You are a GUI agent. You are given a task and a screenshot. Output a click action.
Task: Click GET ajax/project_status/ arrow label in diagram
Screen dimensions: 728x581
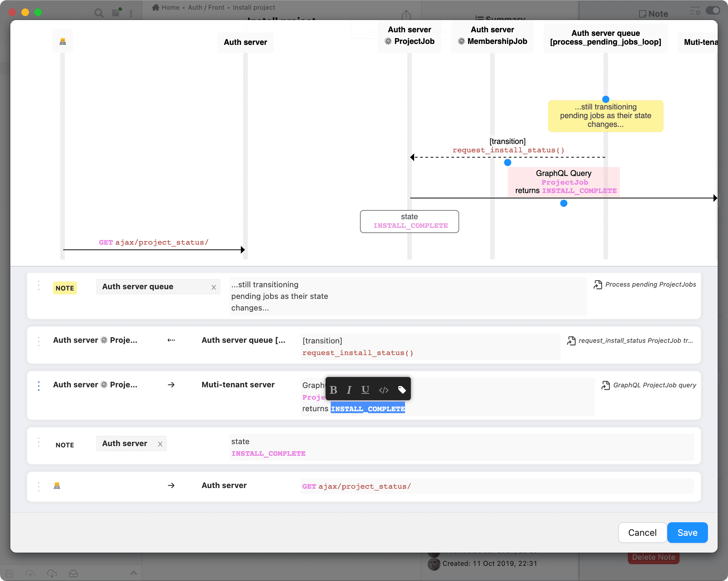[154, 242]
